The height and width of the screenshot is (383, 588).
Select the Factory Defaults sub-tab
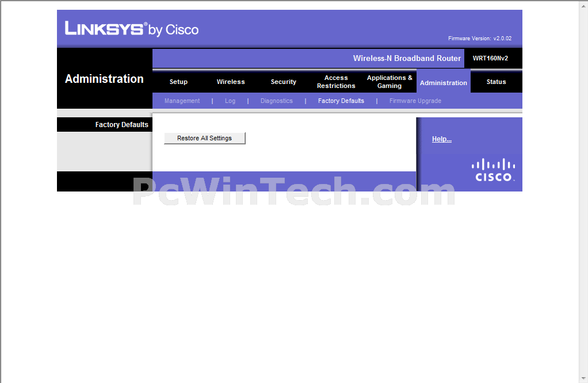[x=341, y=101]
